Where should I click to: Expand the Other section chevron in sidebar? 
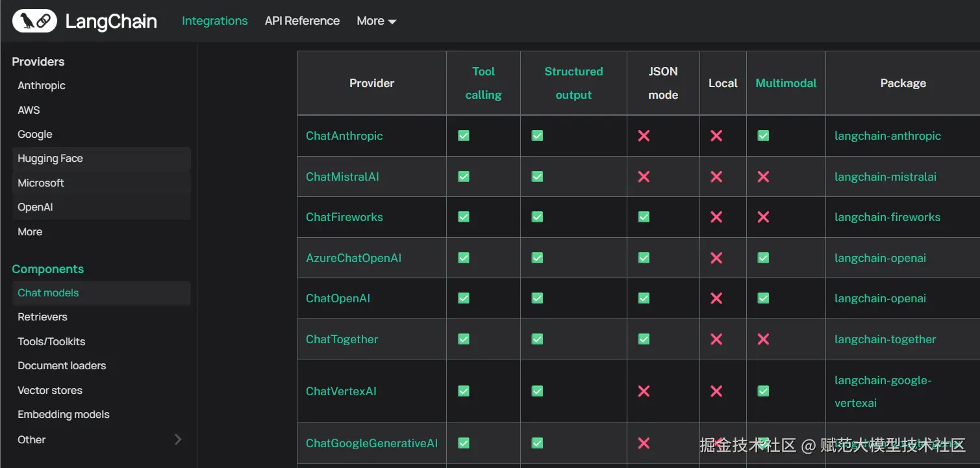click(x=178, y=439)
